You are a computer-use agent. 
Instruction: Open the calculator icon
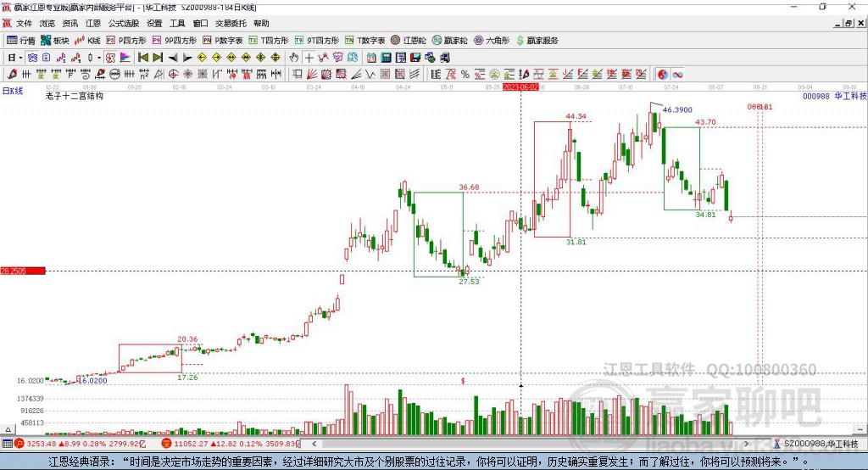(386, 58)
